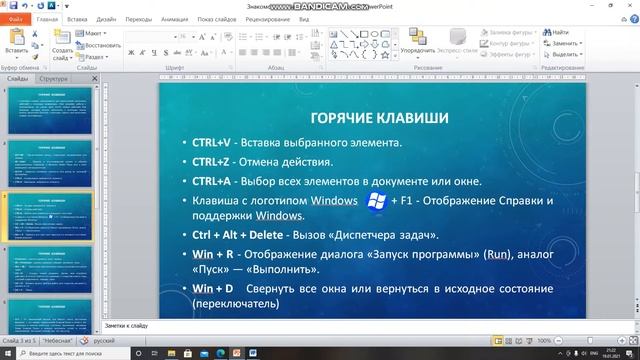Open the File (Файл) tab

tap(16, 19)
